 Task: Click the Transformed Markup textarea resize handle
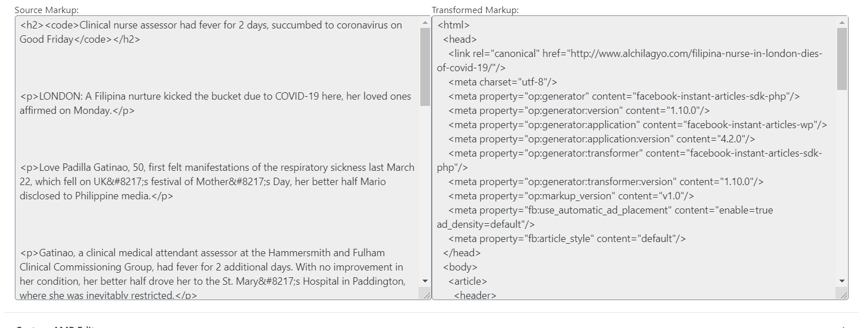[x=842, y=294]
